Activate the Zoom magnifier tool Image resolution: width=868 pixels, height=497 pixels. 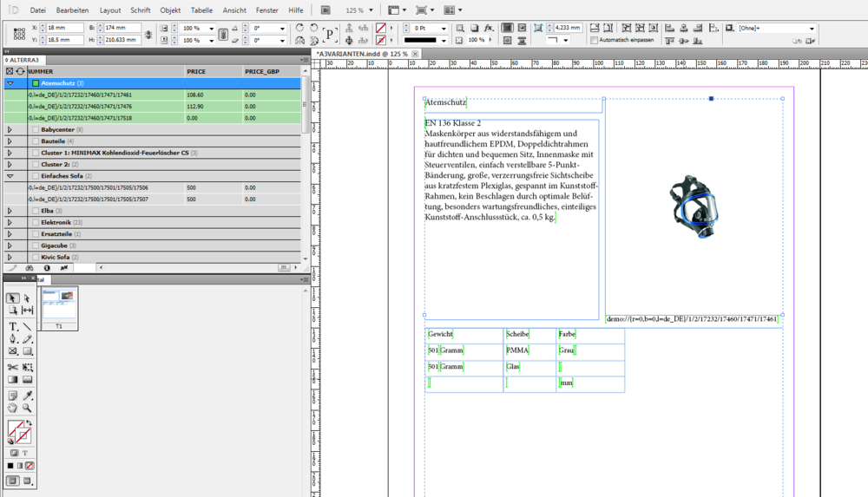28,408
